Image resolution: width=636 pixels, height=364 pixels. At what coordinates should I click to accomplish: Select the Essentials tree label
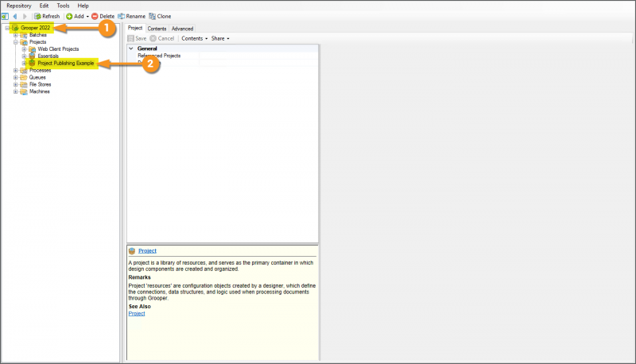click(x=48, y=56)
